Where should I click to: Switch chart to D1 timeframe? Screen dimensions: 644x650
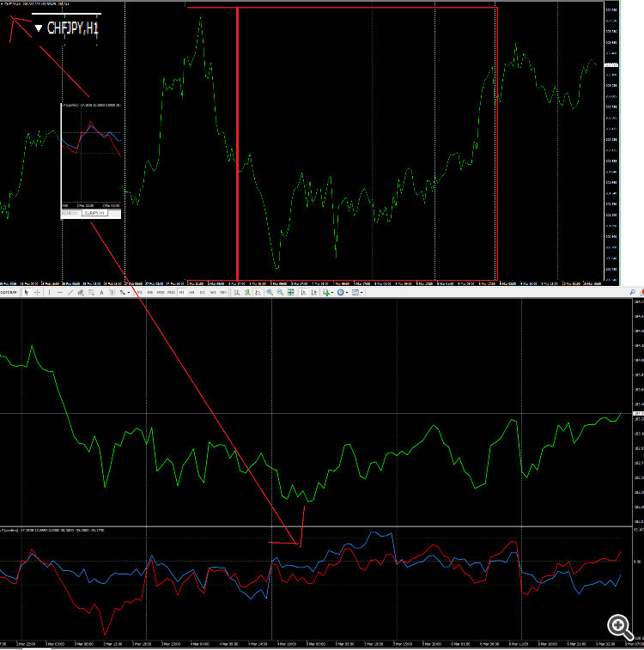(203, 292)
